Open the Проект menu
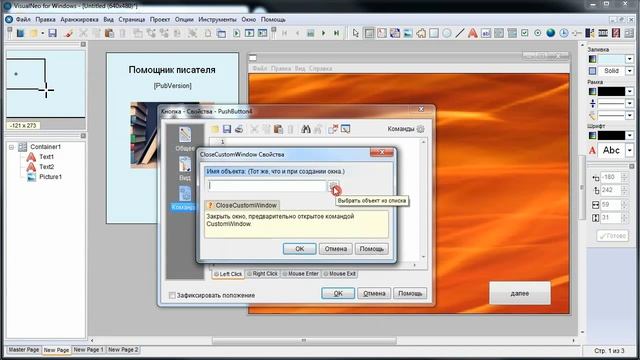This screenshot has height=360, width=640. coord(160,19)
